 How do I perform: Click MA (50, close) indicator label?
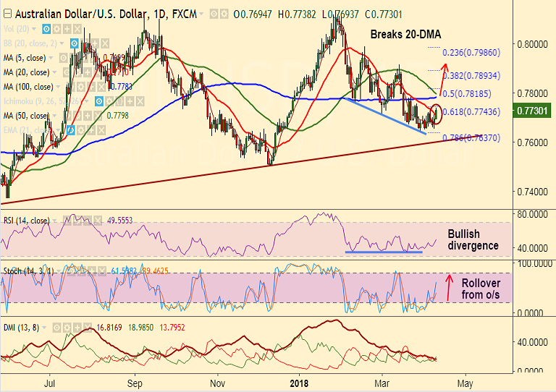[27, 116]
